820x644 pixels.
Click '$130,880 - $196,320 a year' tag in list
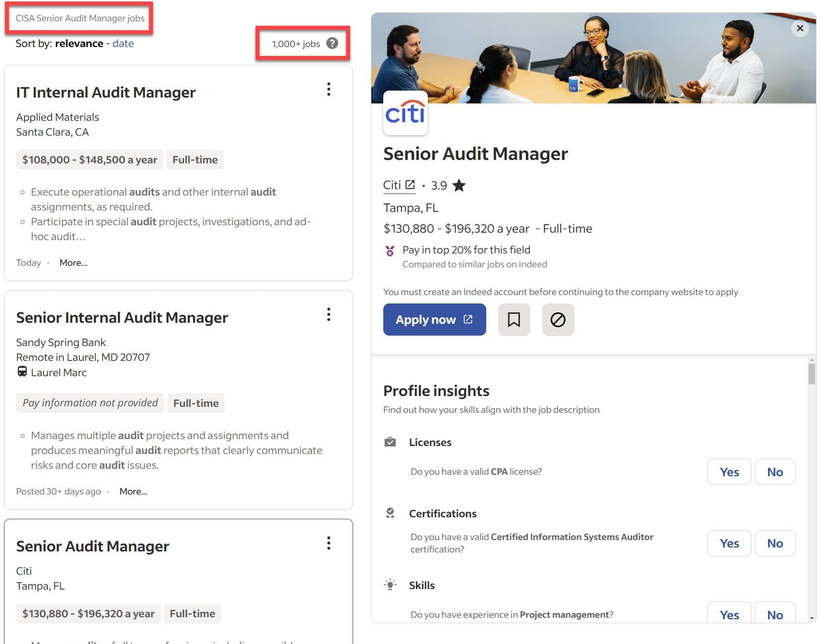(88, 613)
